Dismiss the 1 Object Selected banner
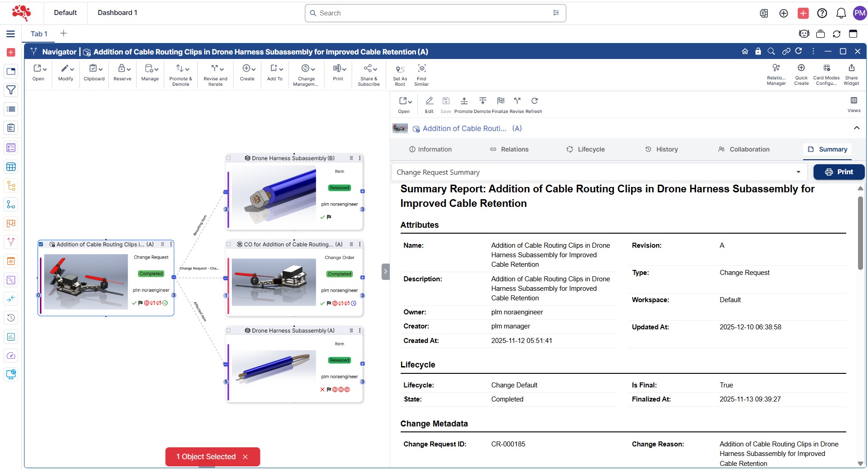 (245, 457)
